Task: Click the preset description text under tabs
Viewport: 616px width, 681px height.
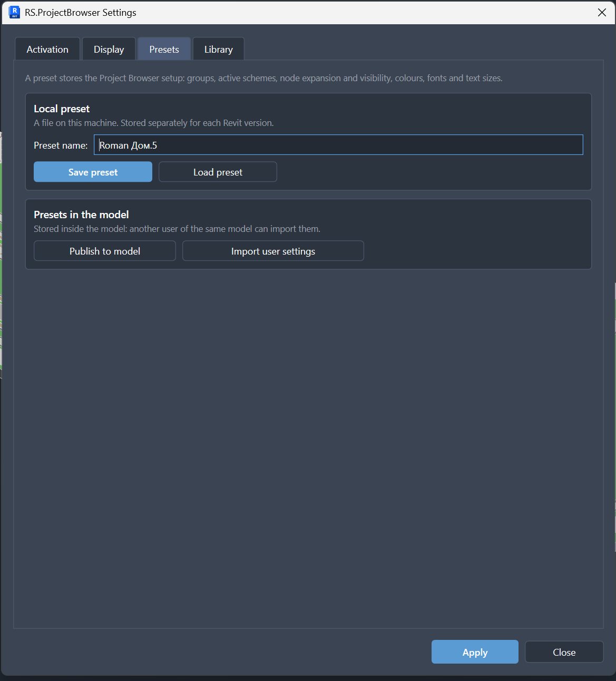Action: point(264,78)
